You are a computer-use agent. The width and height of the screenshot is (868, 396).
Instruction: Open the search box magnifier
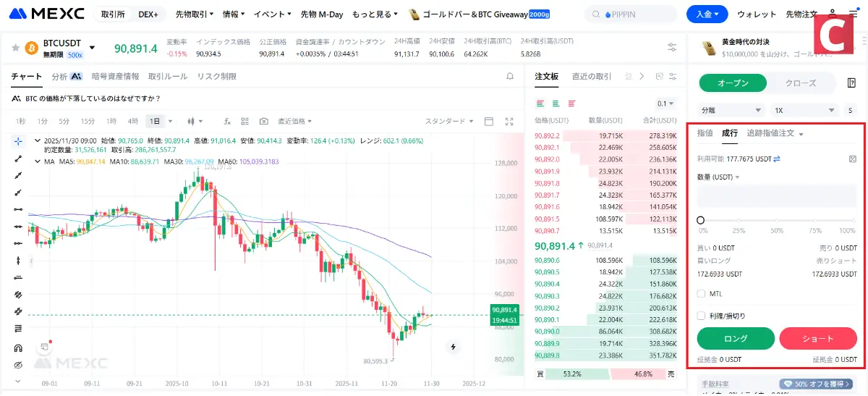coord(596,14)
